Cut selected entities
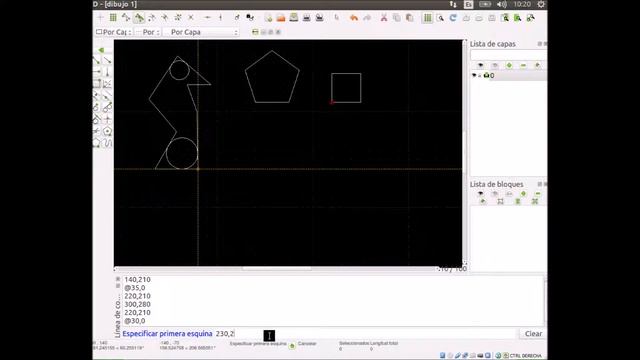The width and height of the screenshot is (640, 360). point(384,18)
